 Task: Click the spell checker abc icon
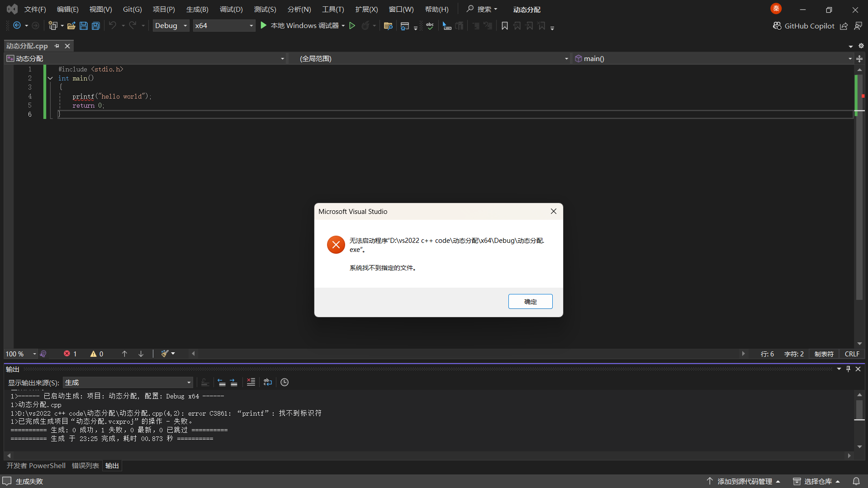coord(430,26)
